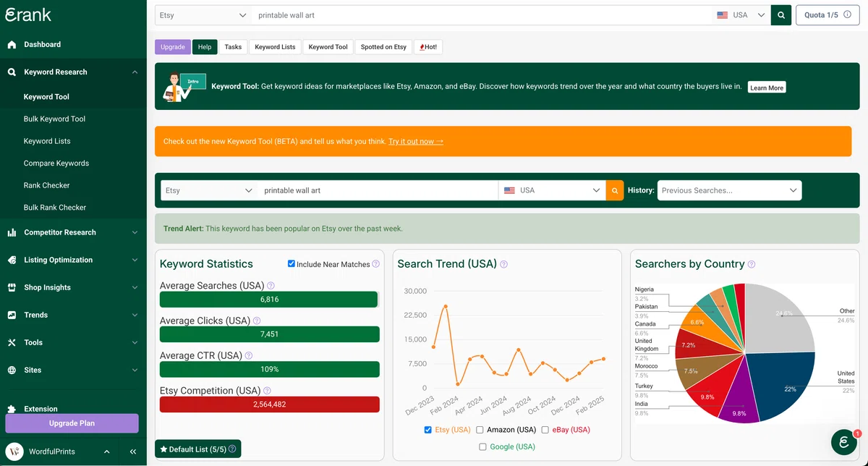This screenshot has height=466, width=868.
Task: Expand Listing Optimization menu section
Action: [135, 260]
